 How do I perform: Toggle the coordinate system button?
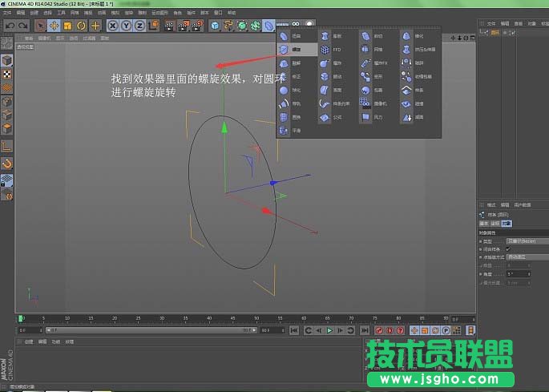coord(153,26)
